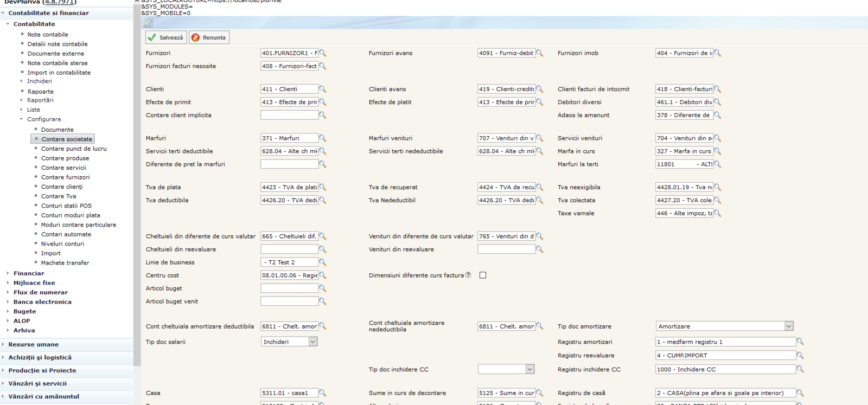868x405 pixels.
Task: Enable Dimensiuni diferente curs factura checkbox
Action: 483,275
